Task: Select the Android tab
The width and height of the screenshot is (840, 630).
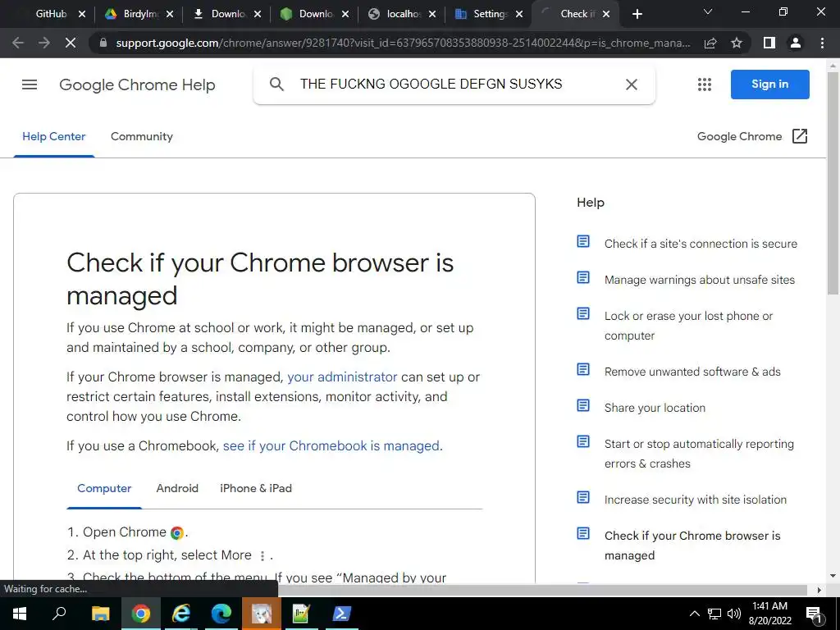Action: click(177, 489)
